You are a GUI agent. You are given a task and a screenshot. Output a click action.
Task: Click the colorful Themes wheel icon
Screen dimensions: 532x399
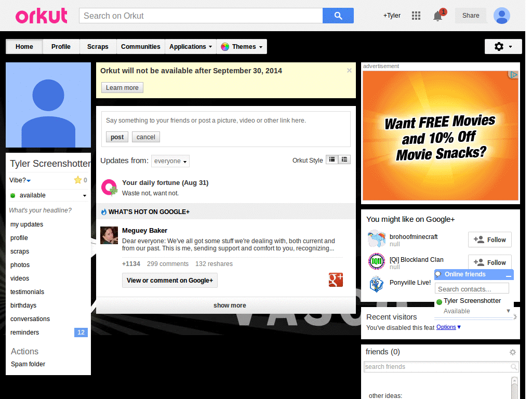click(225, 47)
